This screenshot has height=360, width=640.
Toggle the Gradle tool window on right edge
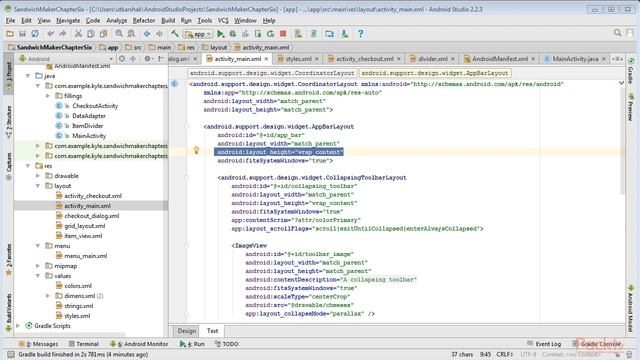pos(631,71)
